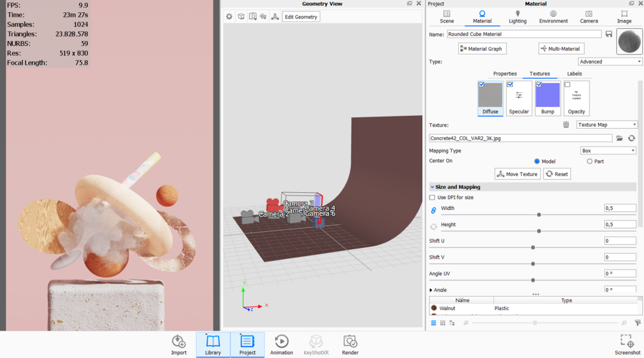The image size is (644, 358).
Task: Open the Properties sub-tab
Action: click(x=505, y=74)
